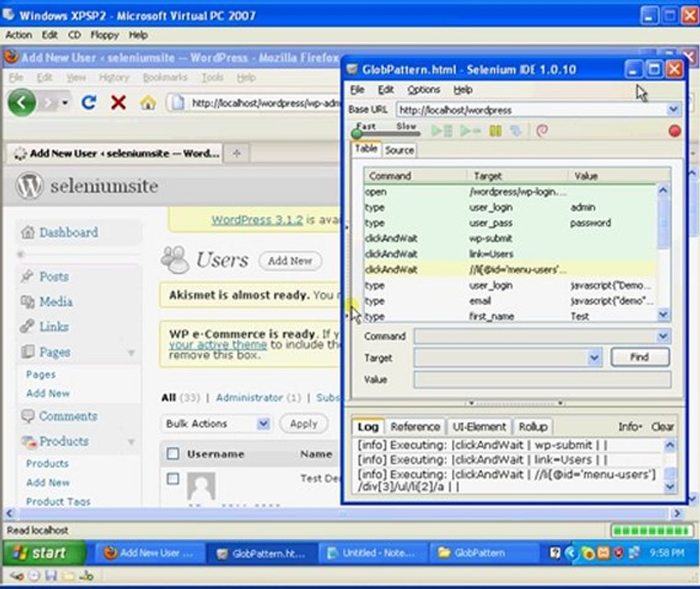Switch to Add New User Firefox taskbar item
This screenshot has width=700, height=589.
150,553
